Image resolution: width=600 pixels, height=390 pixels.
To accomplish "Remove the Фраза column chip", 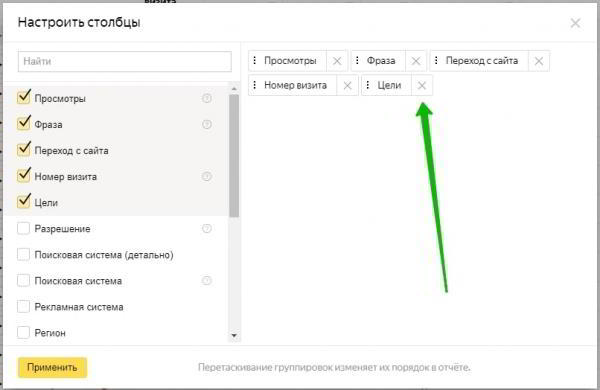I will click(416, 61).
